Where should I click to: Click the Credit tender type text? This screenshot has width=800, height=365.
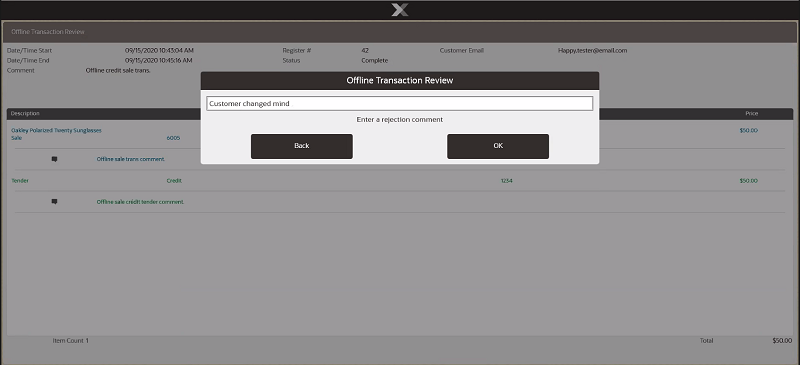[x=174, y=181]
